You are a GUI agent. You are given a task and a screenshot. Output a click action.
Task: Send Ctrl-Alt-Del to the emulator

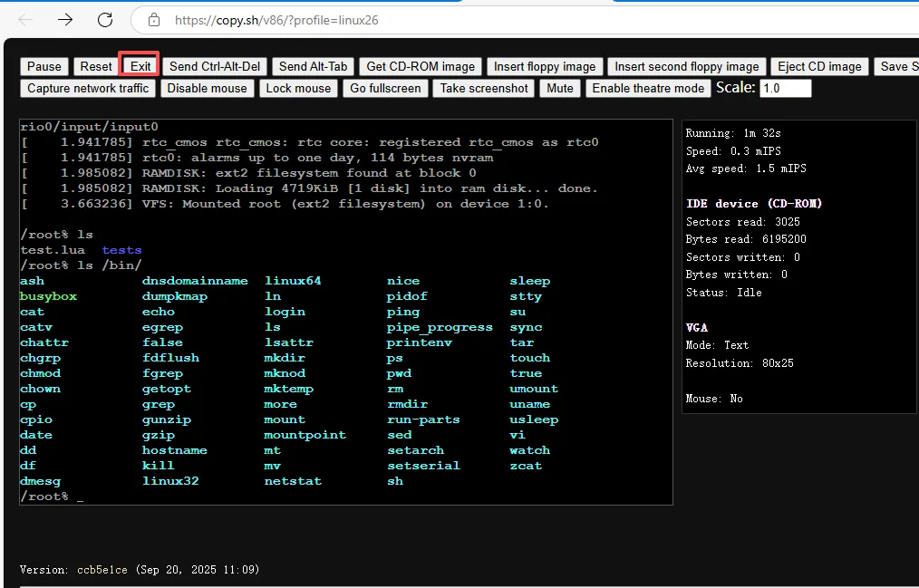[x=215, y=67]
